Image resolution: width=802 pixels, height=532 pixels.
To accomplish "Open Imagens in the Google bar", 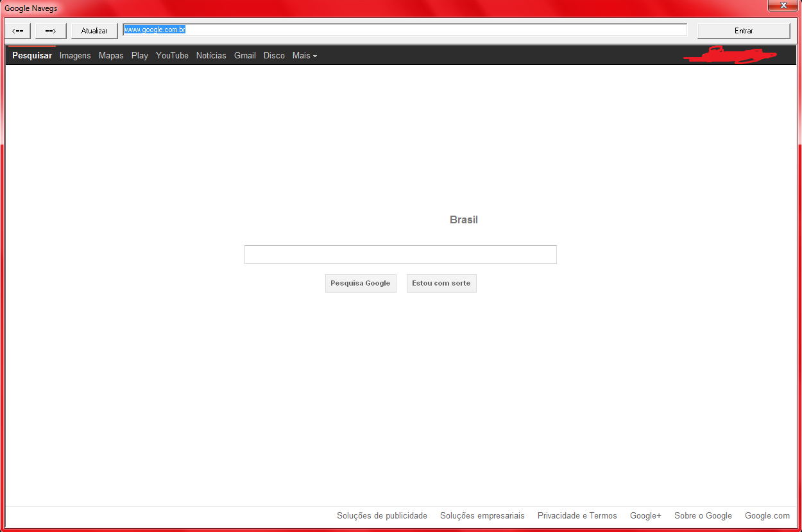I will click(x=75, y=56).
